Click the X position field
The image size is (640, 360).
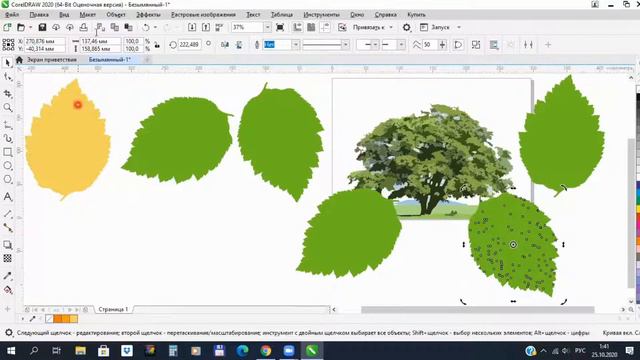[x=45, y=41]
